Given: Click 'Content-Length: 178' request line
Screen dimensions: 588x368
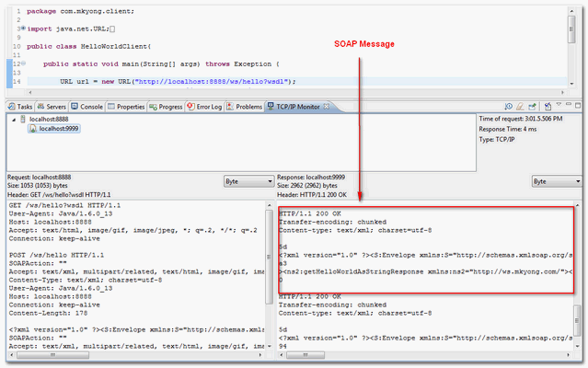Looking at the screenshot, I should pyautogui.click(x=48, y=314).
